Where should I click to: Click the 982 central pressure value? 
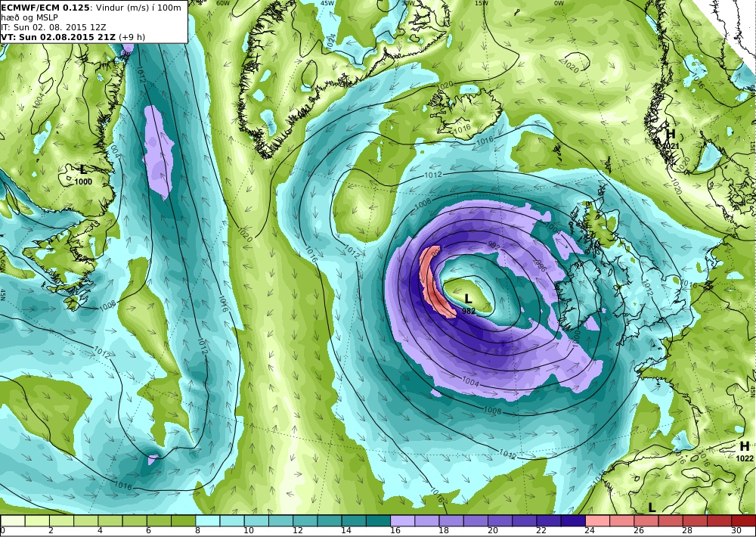click(x=468, y=311)
